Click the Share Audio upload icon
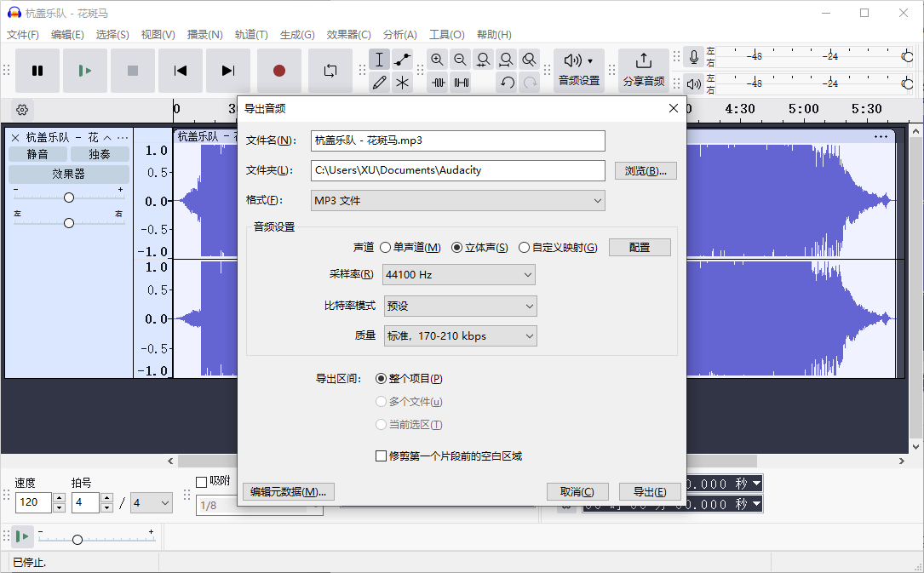 click(644, 61)
